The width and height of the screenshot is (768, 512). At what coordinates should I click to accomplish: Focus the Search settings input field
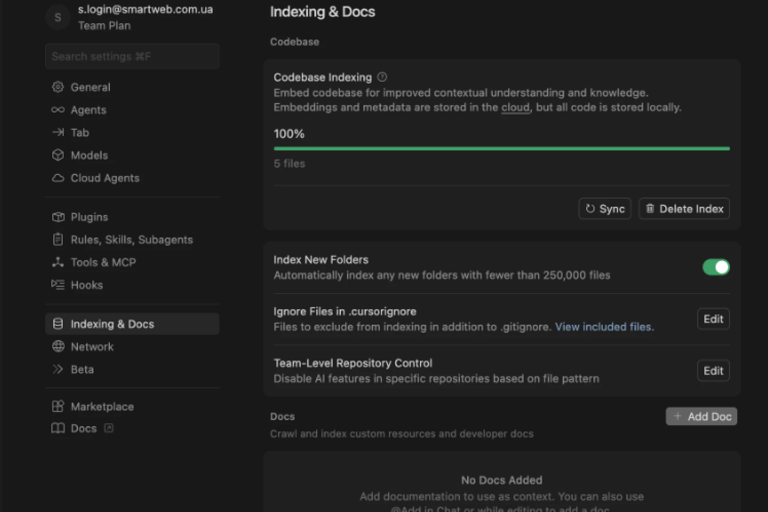132,57
